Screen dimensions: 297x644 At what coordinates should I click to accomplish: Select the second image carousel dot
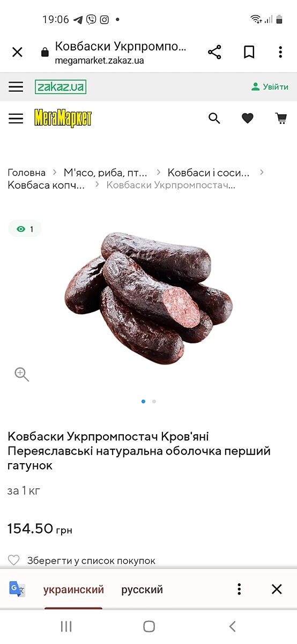[154, 401]
